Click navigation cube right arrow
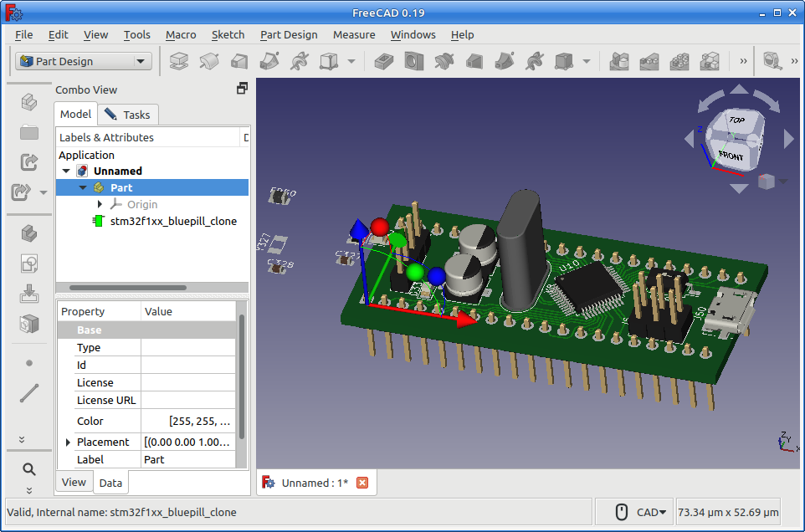 [x=788, y=139]
